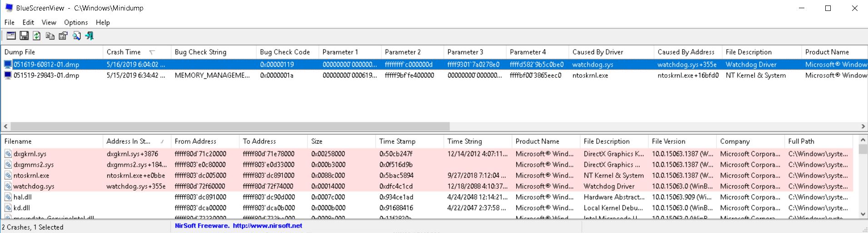Open the Options menu

pyautogui.click(x=76, y=22)
